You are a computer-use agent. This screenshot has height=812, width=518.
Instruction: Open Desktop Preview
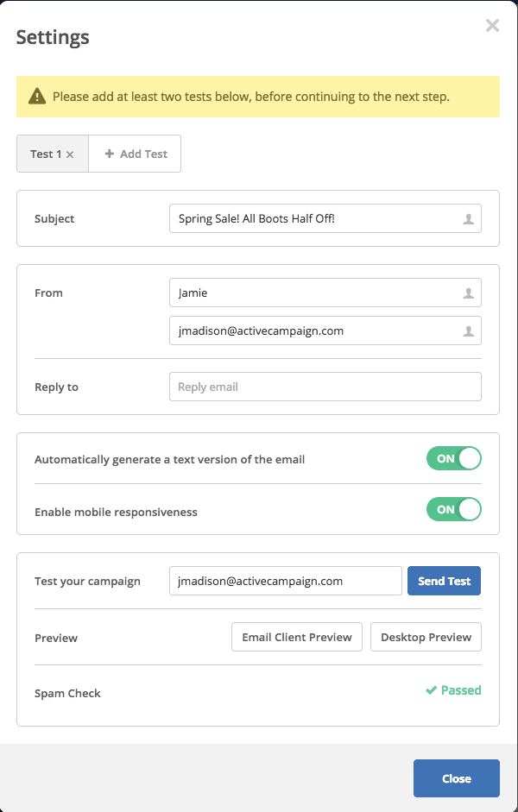tap(426, 637)
